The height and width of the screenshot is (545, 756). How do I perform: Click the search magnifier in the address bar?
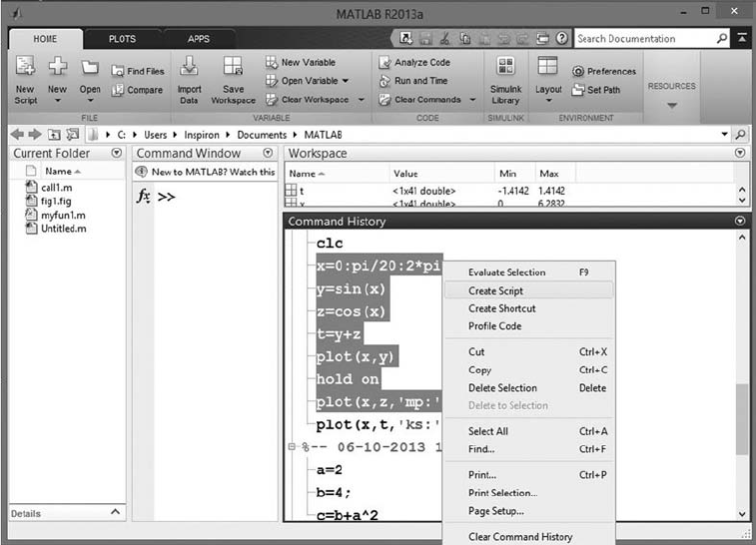[741, 135]
